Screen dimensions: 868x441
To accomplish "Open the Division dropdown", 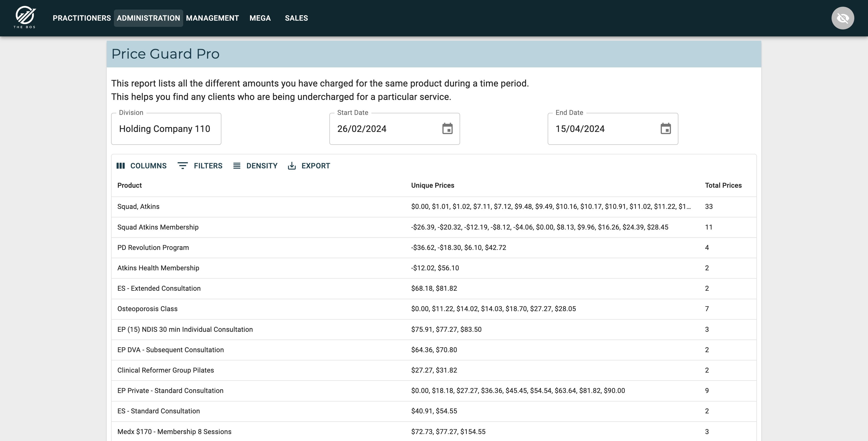I will [x=166, y=129].
